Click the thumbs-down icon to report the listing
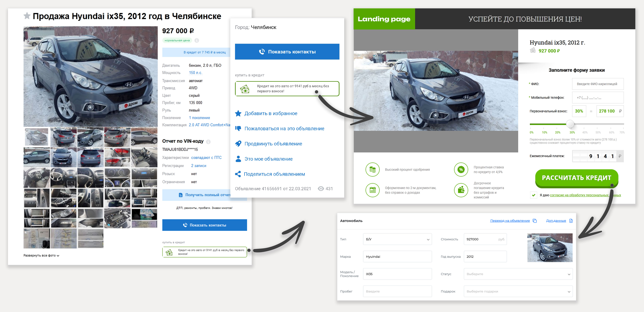The image size is (644, 312). coord(238,128)
